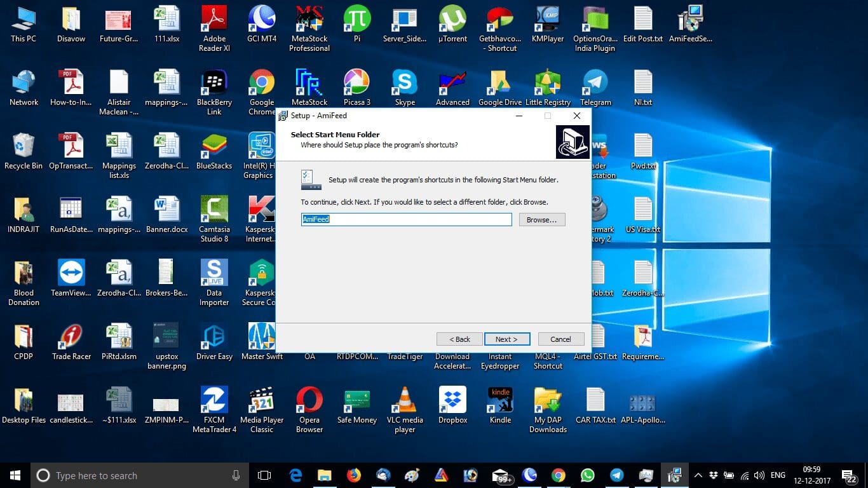Show hidden system tray icons
The height and width of the screenshot is (488, 868).
(698, 475)
